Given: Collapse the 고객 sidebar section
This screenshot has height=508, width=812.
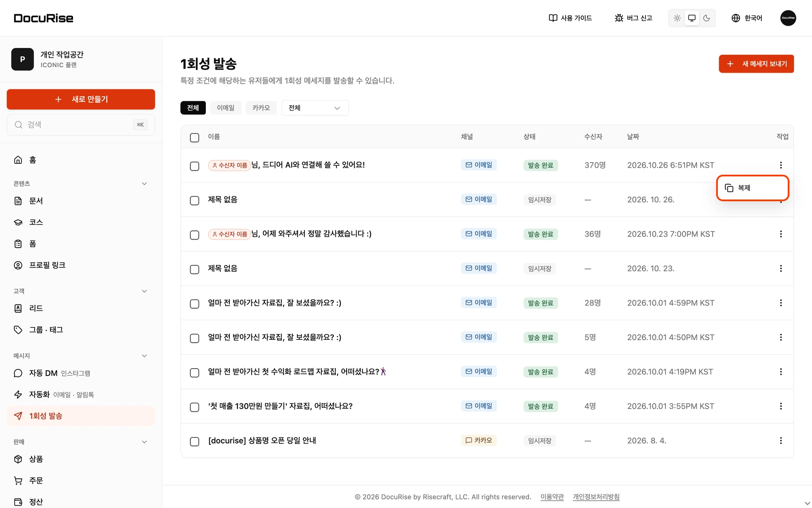Looking at the screenshot, I should click(x=144, y=291).
